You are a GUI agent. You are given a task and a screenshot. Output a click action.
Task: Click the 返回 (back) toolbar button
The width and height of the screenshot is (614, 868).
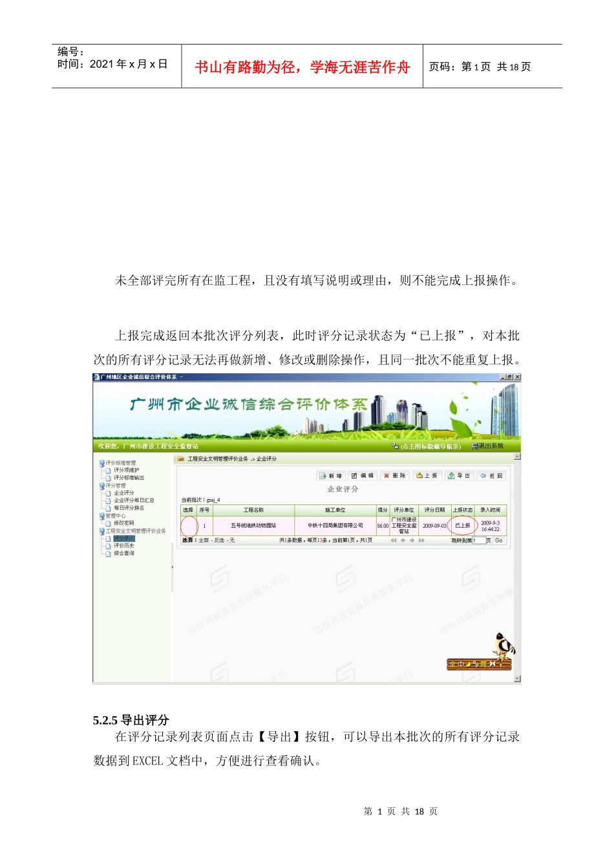(491, 476)
